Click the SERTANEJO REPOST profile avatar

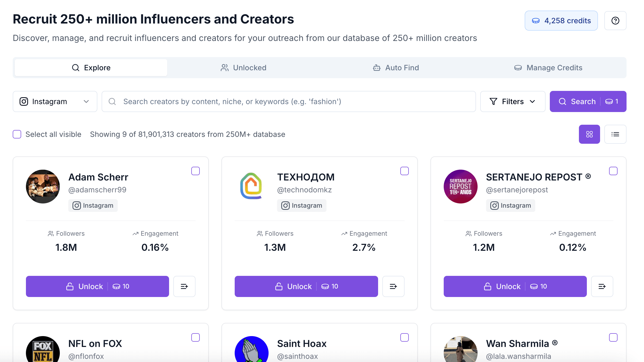coord(460,187)
